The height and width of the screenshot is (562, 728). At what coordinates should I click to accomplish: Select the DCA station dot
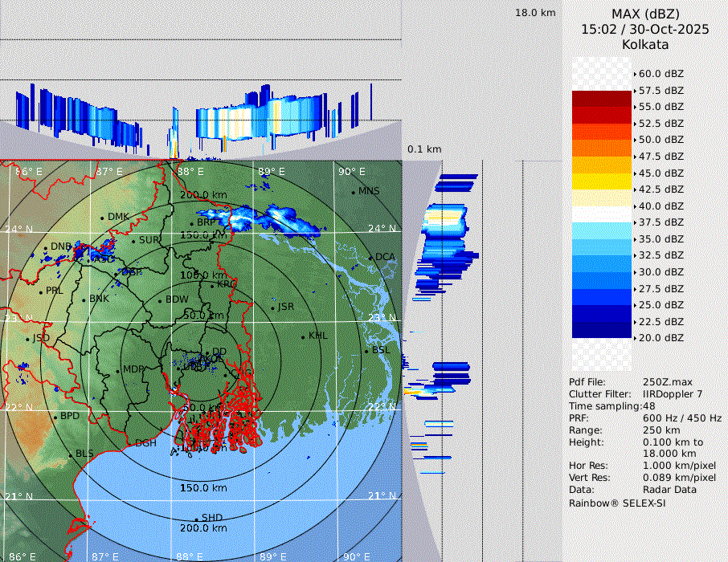pyautogui.click(x=370, y=258)
